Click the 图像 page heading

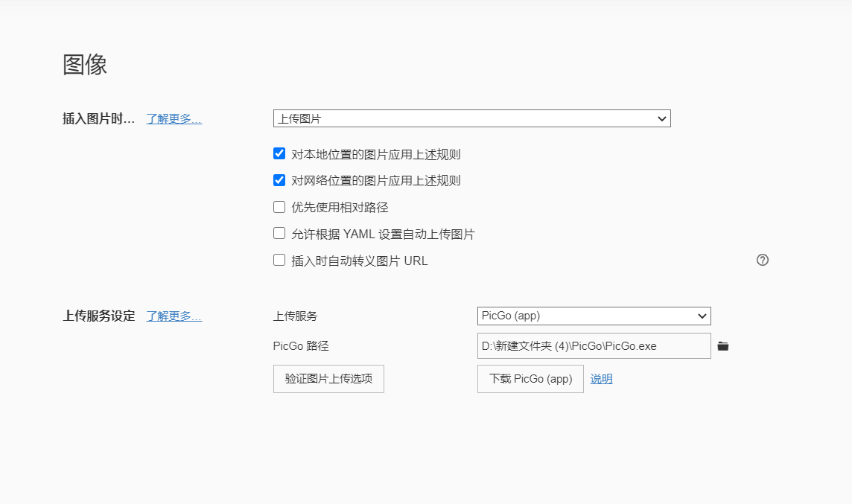coord(84,65)
